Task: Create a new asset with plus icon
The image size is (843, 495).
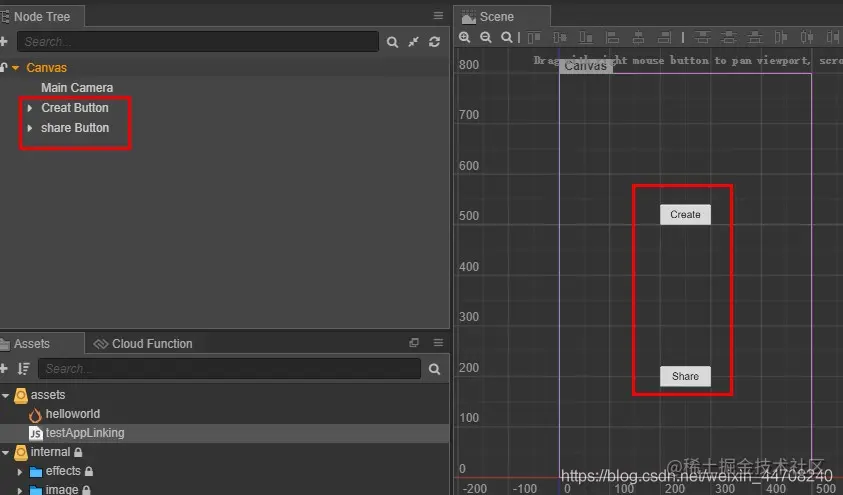Action: 3,368
